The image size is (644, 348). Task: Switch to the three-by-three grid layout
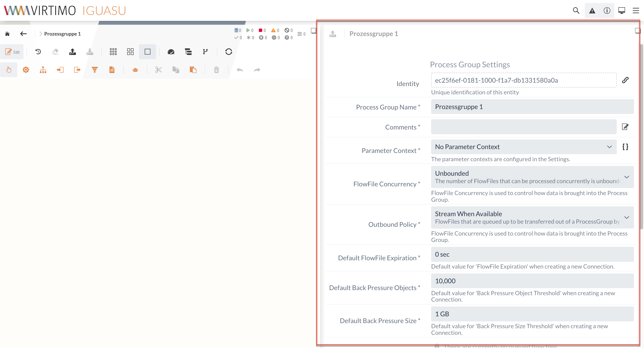(113, 52)
